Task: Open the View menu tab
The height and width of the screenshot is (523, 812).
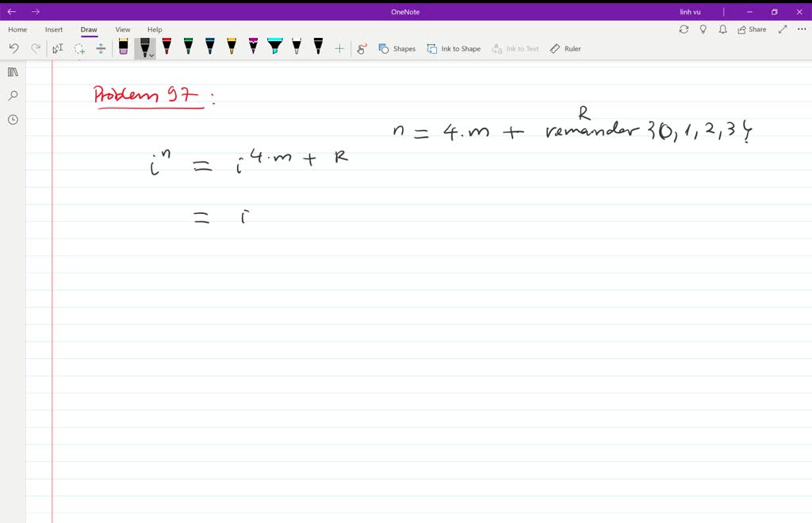Action: pyautogui.click(x=122, y=29)
